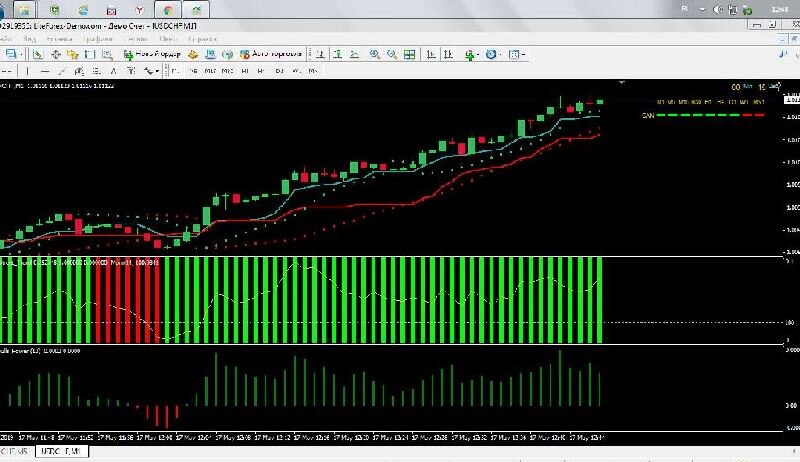Screen dimensions: 800x462
Task: Click the current price label on the price scale
Action: click(x=792, y=99)
